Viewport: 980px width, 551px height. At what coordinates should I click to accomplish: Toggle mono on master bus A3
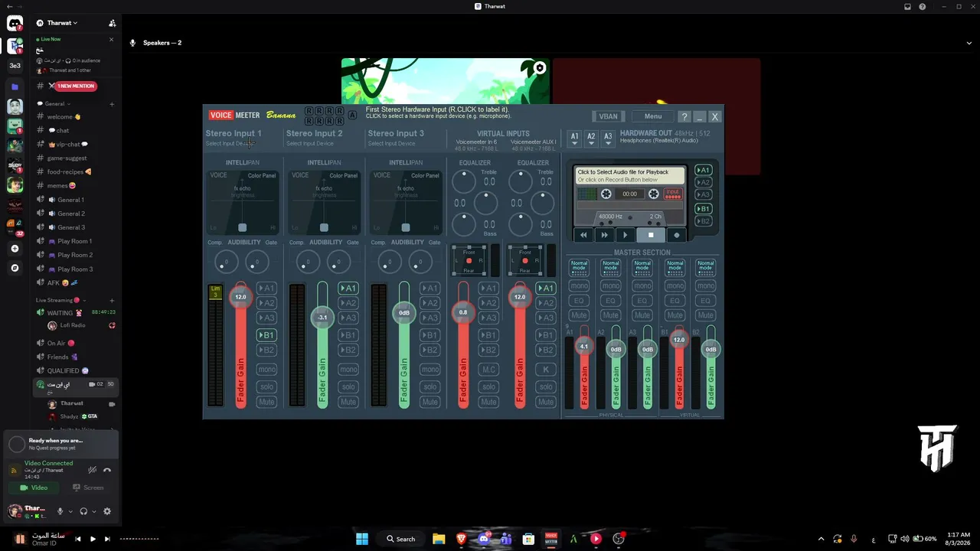pyautogui.click(x=642, y=286)
